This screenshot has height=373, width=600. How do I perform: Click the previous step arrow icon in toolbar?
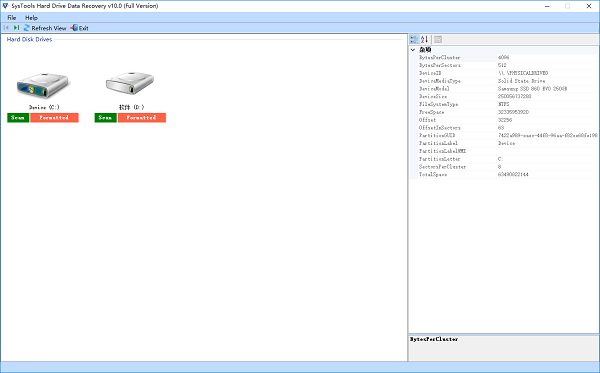(6, 28)
